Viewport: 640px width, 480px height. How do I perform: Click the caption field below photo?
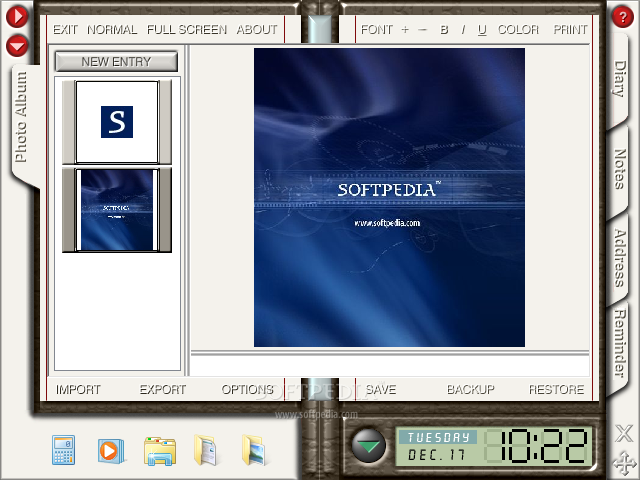[x=390, y=366]
